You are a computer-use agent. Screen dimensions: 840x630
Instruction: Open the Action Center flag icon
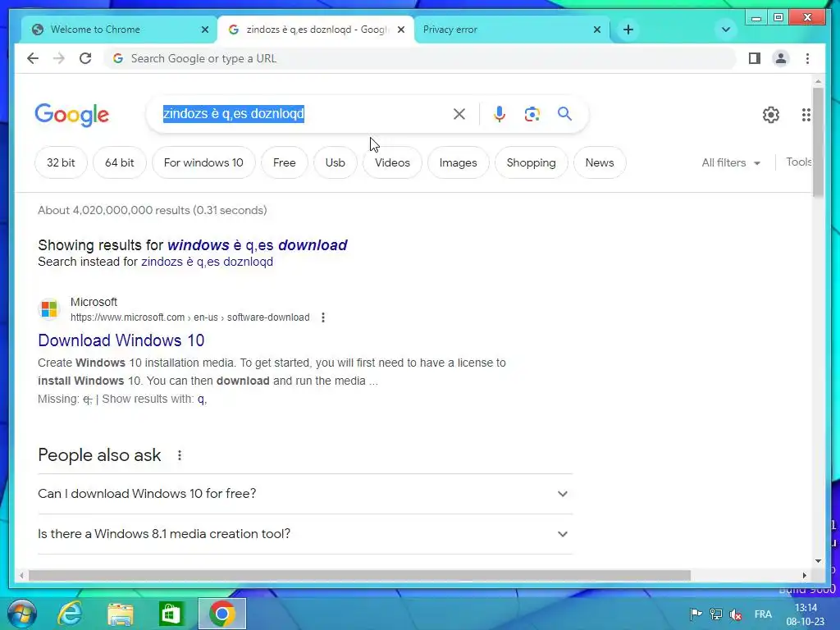696,614
